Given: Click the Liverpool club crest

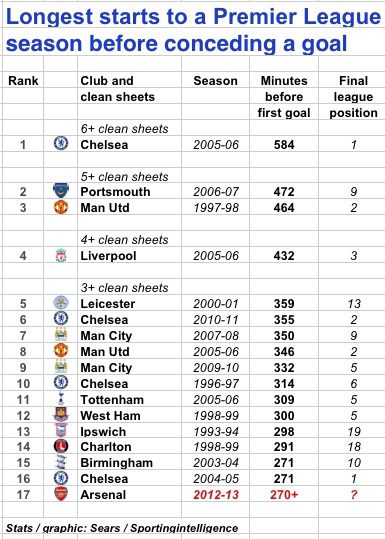Looking at the screenshot, I should pyautogui.click(x=61, y=255).
